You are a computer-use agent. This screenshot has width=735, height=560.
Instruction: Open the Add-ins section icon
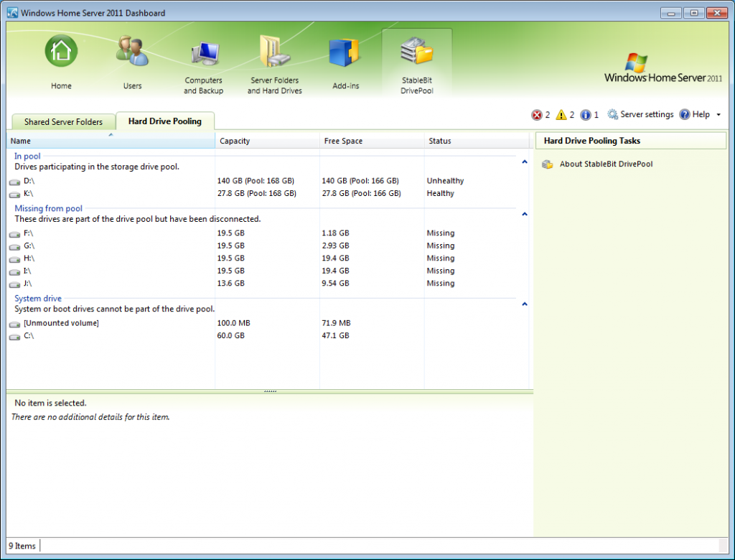pos(345,52)
